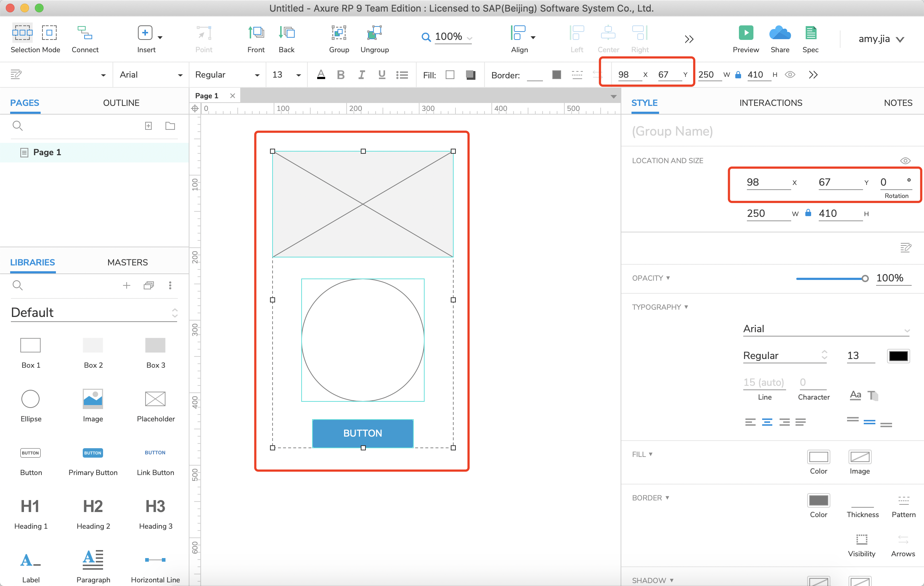Toggle the aspect ratio lock in Style panel
Screen dimensions: 924x586
coord(808,213)
